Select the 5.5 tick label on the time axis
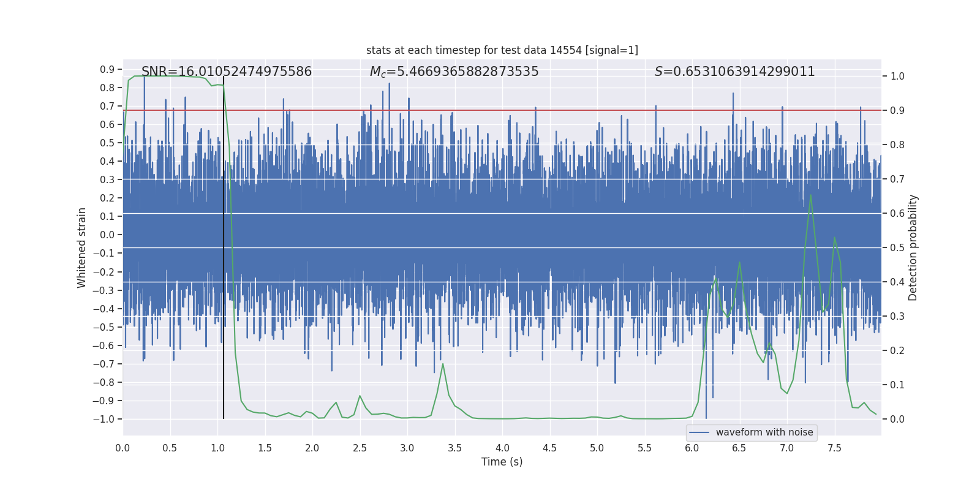The height and width of the screenshot is (490, 980). 645,448
